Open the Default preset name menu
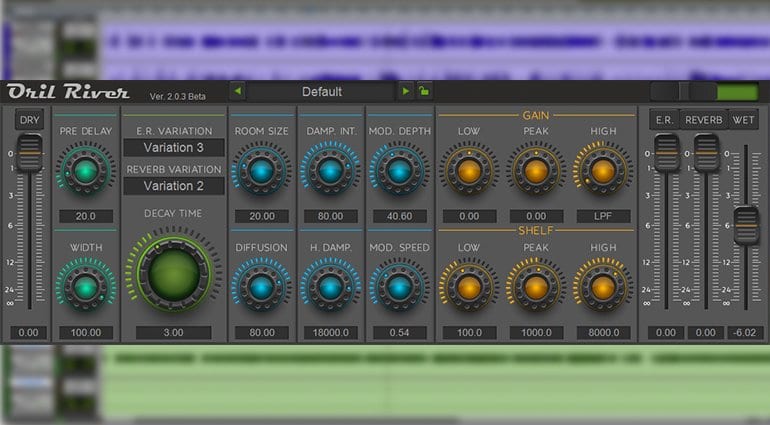The height and width of the screenshot is (425, 770). tap(322, 91)
